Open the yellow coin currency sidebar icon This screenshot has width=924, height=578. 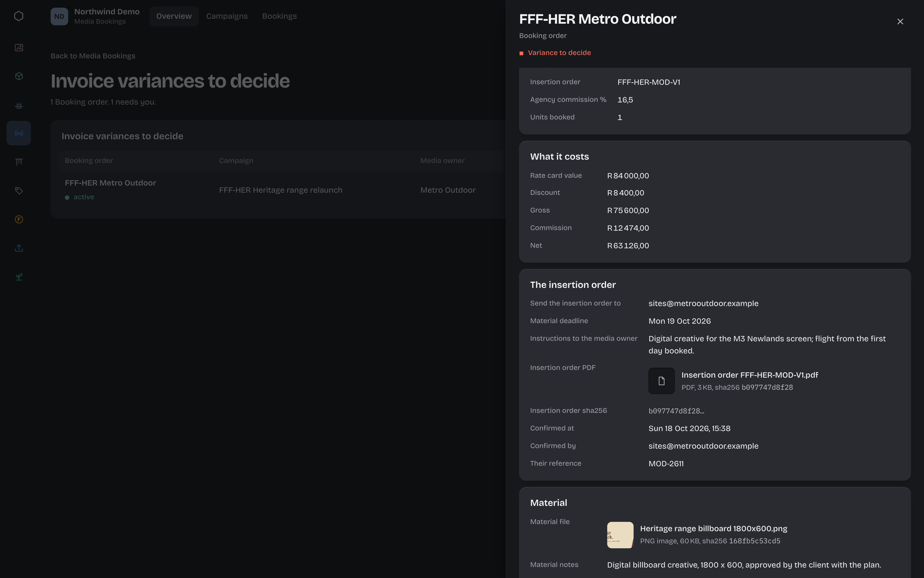[x=19, y=219]
